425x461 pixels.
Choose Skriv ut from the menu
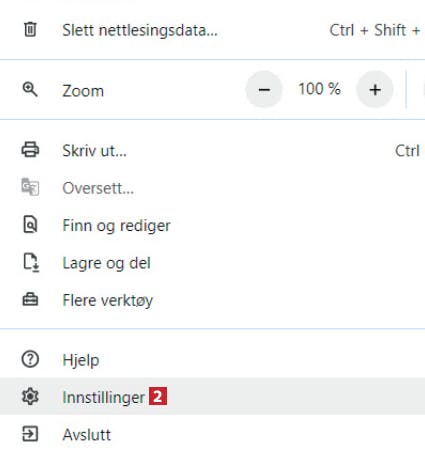212,150
